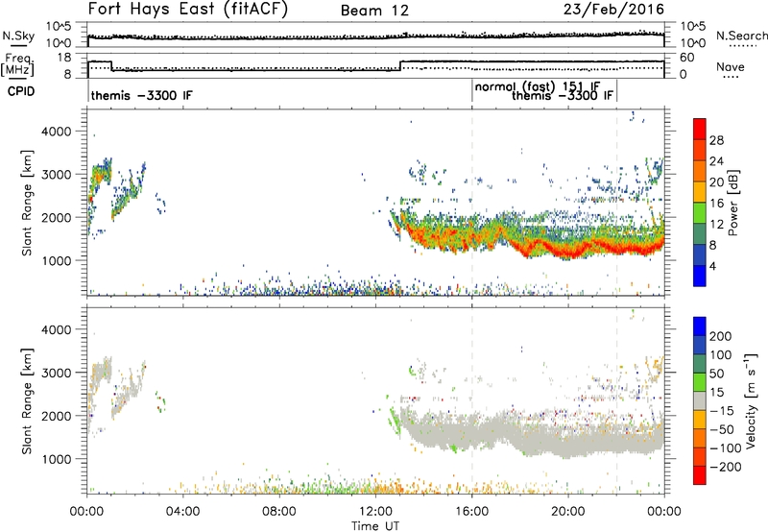This screenshot has height=532, width=768.
Task: Click the '28' power scale value
Action: pyautogui.click(x=716, y=140)
